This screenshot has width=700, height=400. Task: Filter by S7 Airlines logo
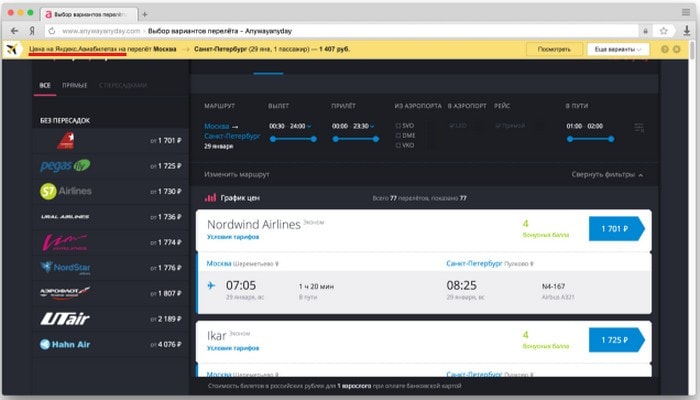66,191
